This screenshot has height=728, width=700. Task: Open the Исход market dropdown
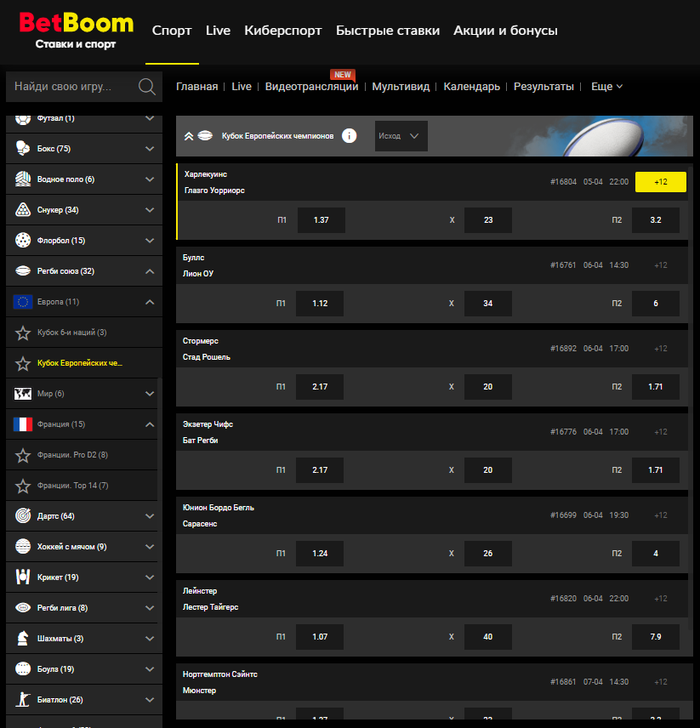click(x=401, y=136)
